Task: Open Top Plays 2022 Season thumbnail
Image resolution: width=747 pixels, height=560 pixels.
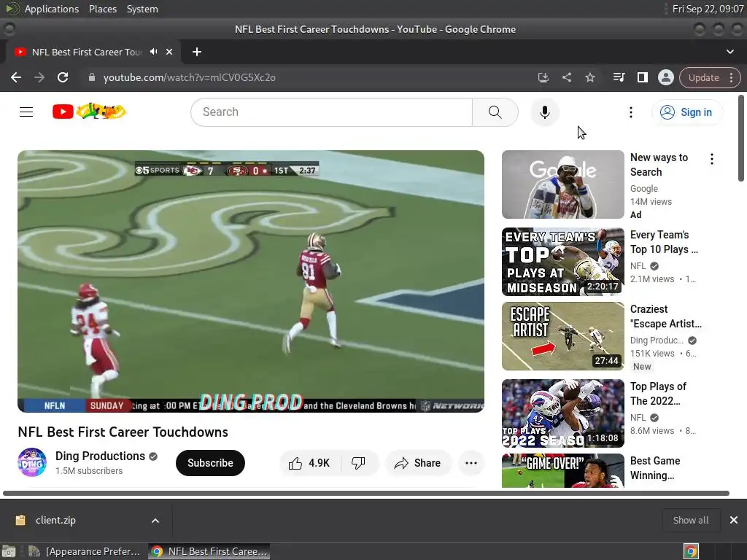Action: (x=562, y=413)
